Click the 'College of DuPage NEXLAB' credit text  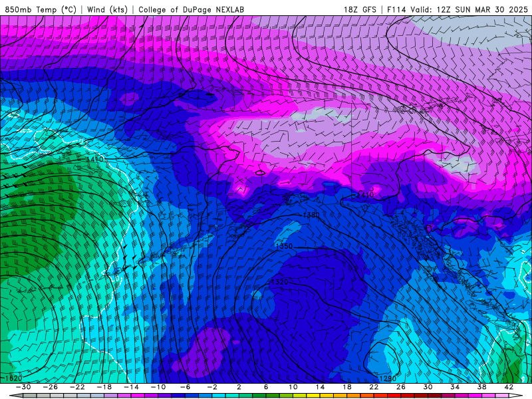click(191, 10)
